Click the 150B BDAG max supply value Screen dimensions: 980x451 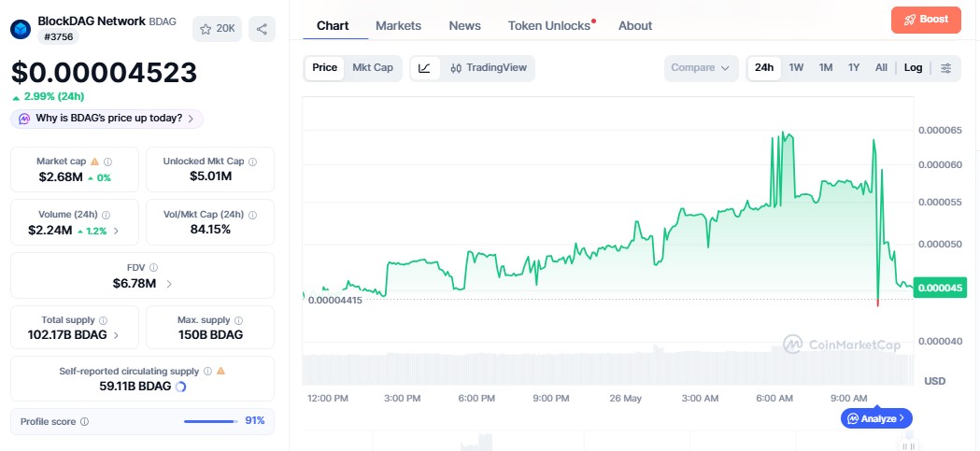click(210, 335)
